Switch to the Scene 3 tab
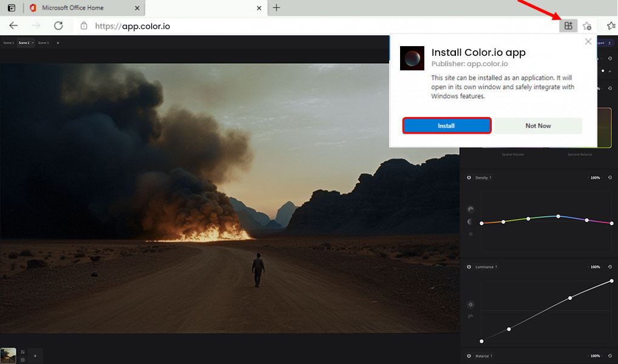 point(43,42)
